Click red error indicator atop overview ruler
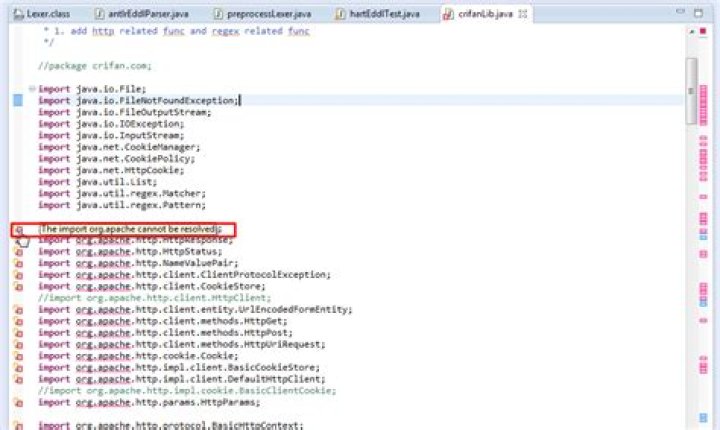Viewport: 720px width, 430px height. [x=703, y=31]
